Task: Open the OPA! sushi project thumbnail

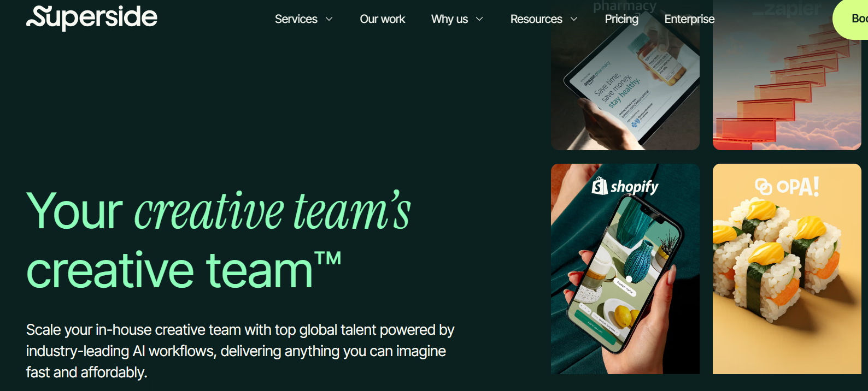Action: coord(787,269)
